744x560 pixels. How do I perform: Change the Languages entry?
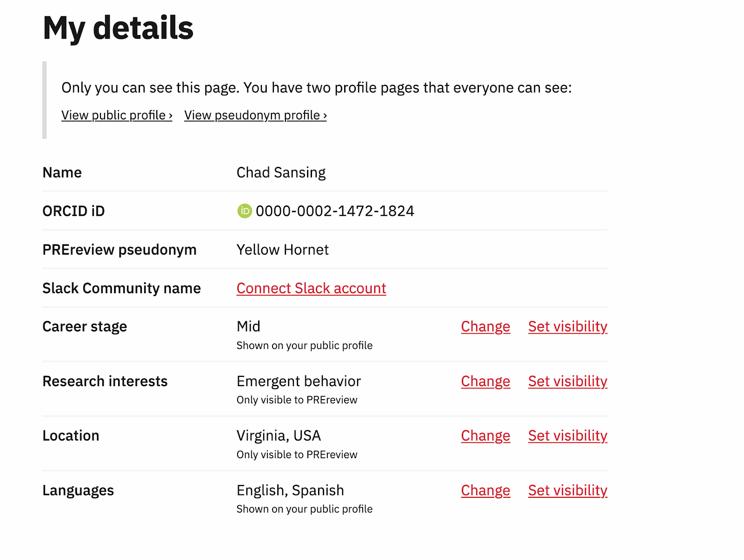[485, 491]
